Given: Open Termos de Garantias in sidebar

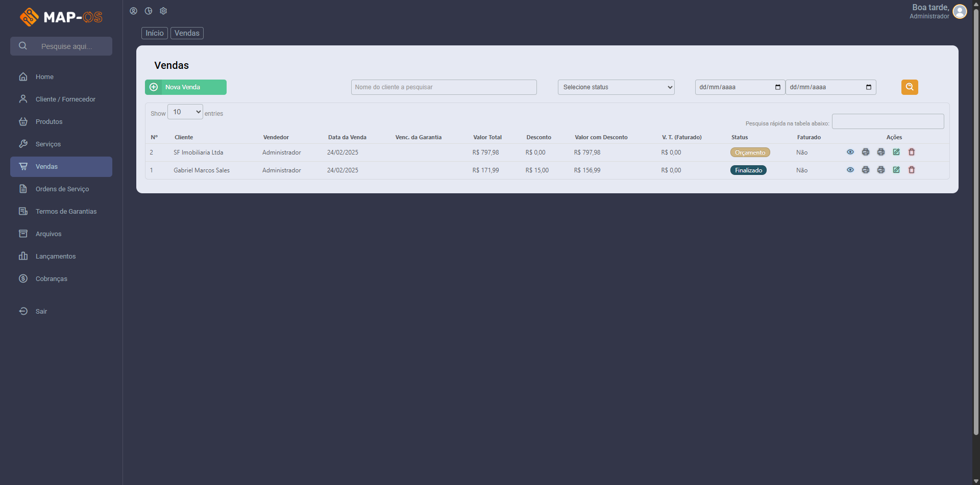Looking at the screenshot, I should point(61,212).
